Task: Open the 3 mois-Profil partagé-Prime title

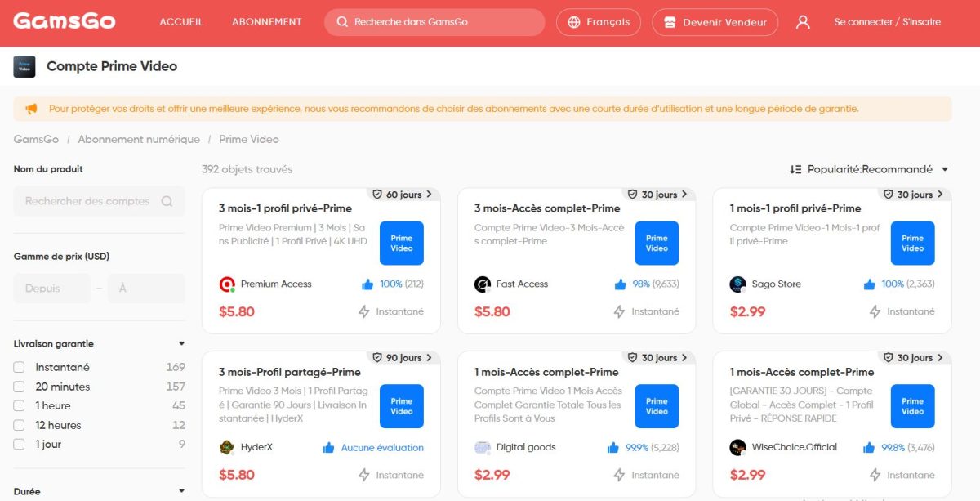Action: [290, 372]
